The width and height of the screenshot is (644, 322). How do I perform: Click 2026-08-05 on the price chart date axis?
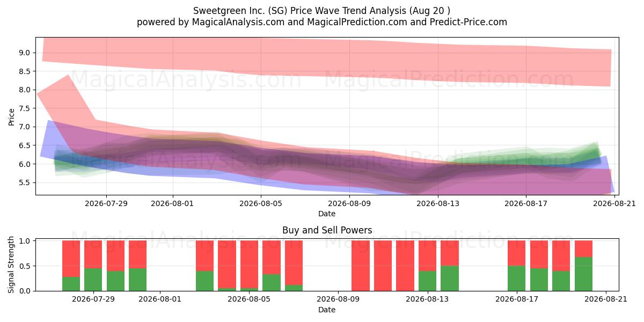(261, 203)
